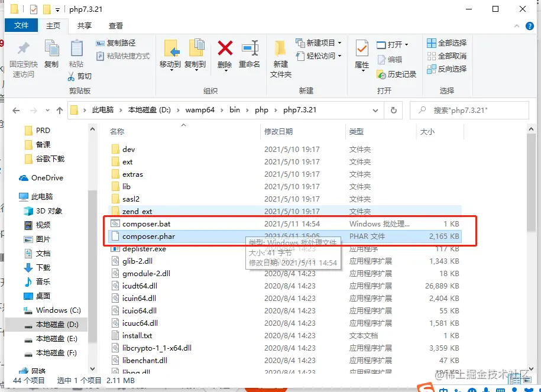Click the Up one level arrow
This screenshot has height=392, width=541.
click(60, 111)
